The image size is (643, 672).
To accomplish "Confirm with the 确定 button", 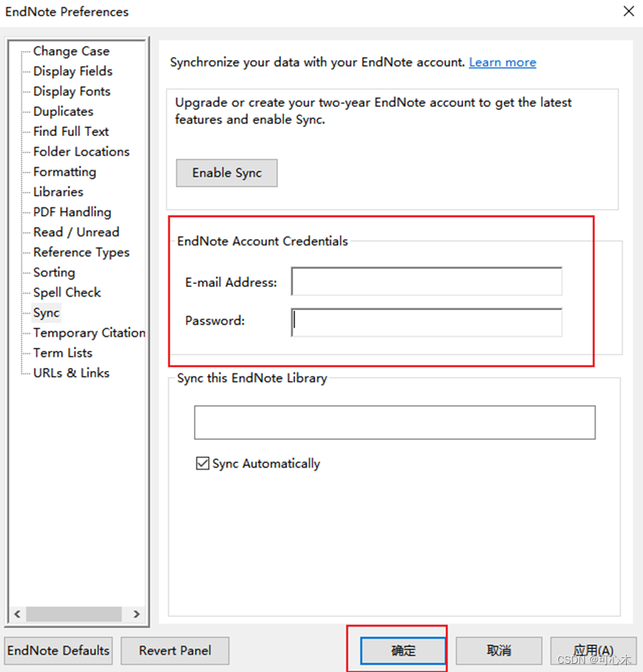I will (x=403, y=650).
